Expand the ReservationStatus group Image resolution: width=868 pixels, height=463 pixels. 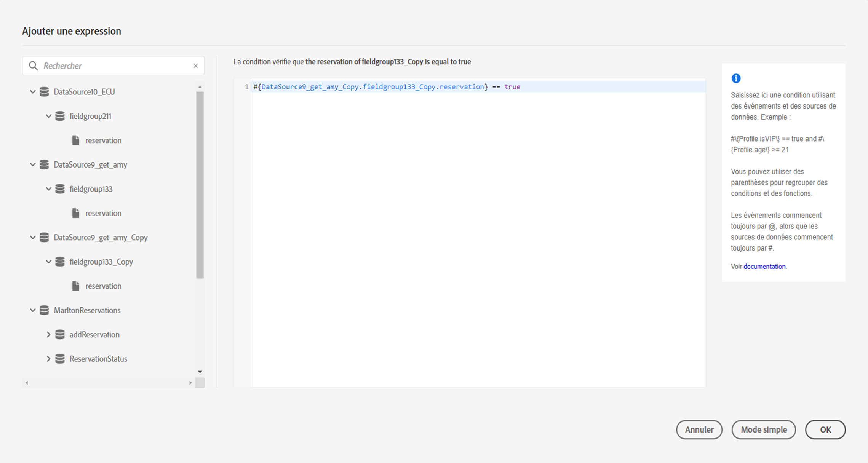[48, 359]
